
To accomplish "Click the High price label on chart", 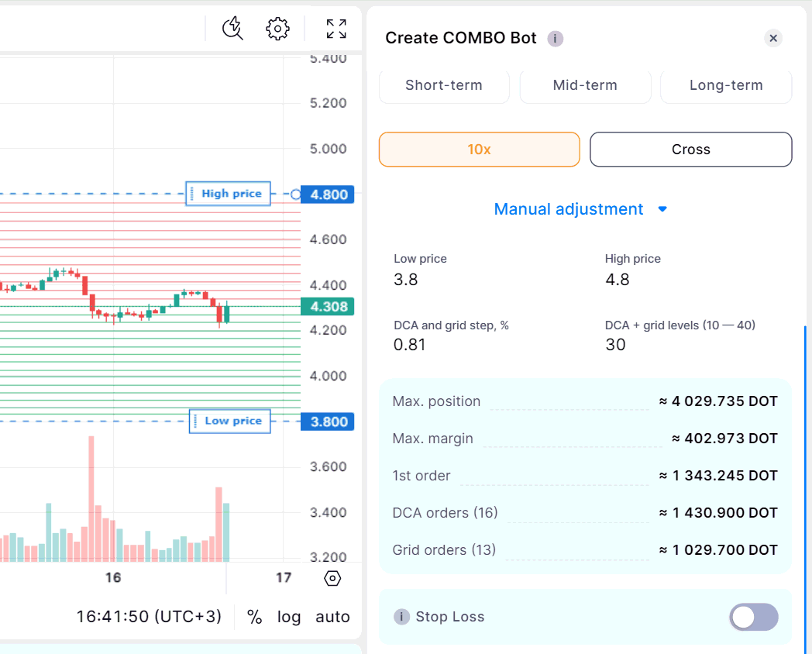I will point(231,194).
